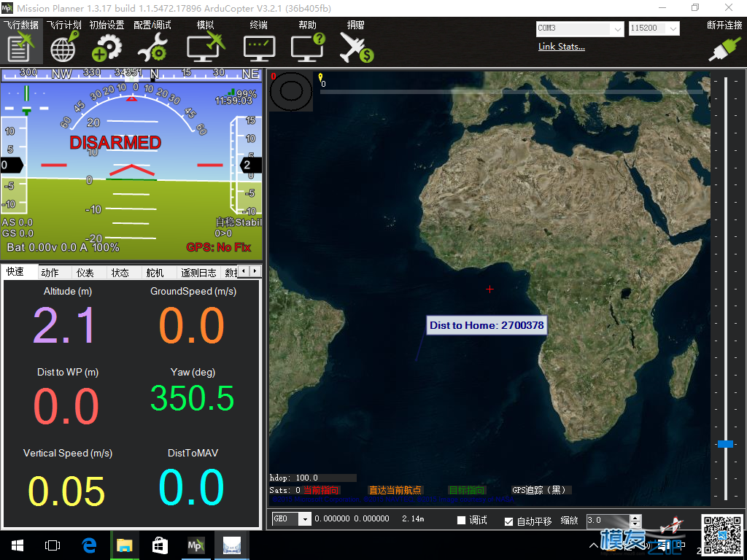
Task: Open File Explorer from the taskbar
Action: coord(124,545)
